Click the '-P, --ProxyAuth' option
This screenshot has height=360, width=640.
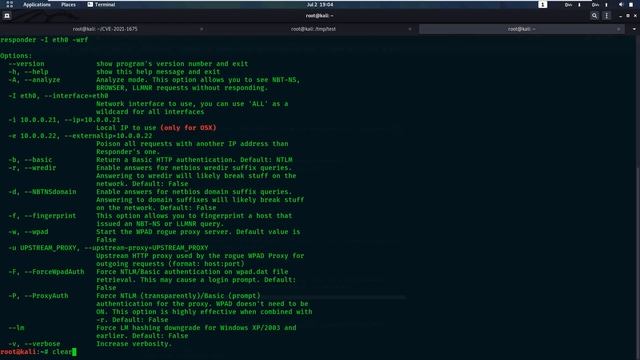38,296
